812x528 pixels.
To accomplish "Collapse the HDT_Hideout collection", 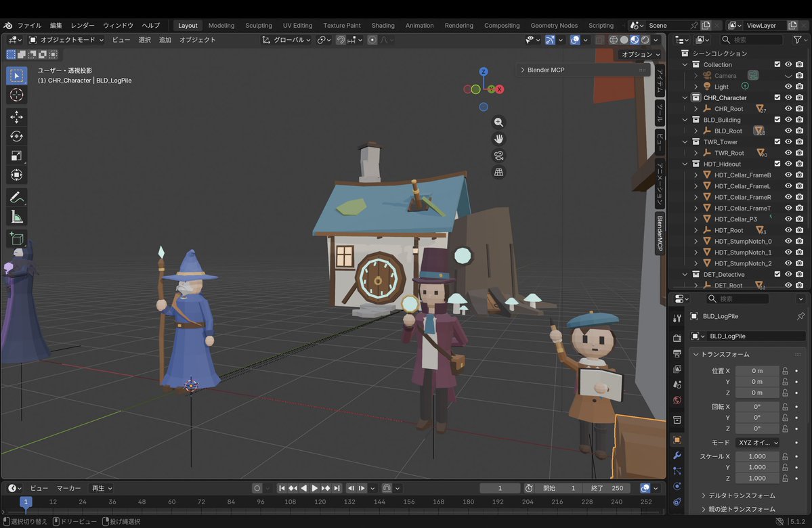I will [685, 164].
